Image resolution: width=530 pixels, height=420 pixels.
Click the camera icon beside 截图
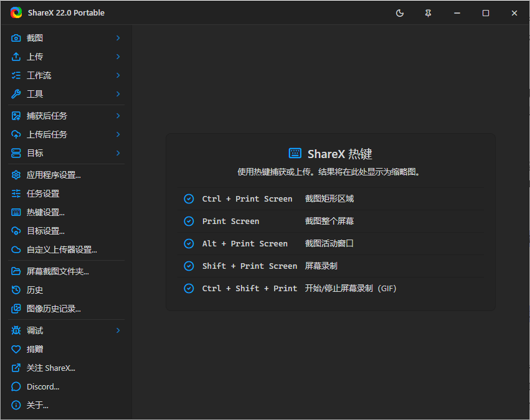16,38
